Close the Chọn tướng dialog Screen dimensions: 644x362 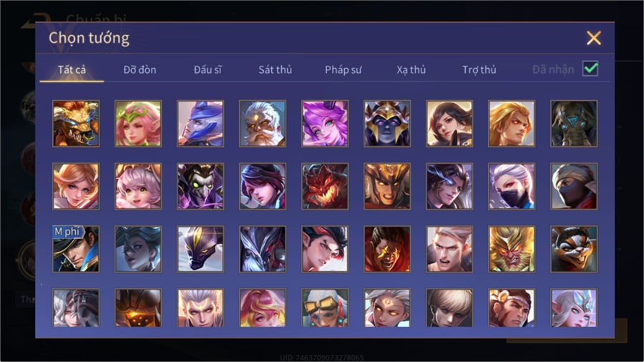point(593,38)
